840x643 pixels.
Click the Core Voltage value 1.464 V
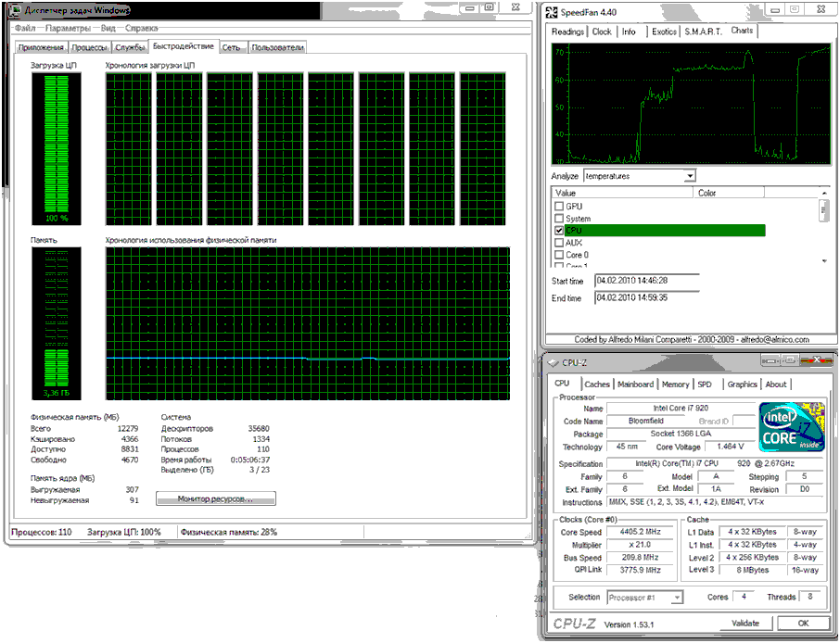tap(730, 447)
